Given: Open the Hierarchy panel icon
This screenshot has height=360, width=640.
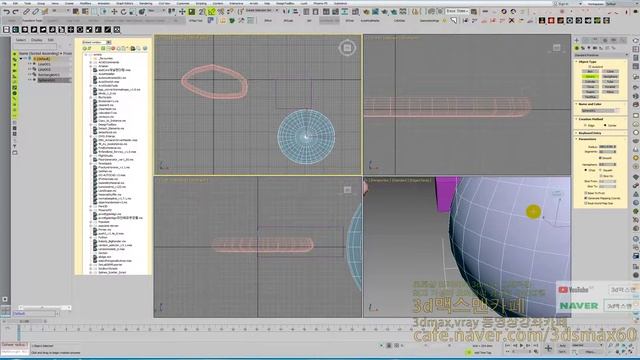Looking at the screenshot, I should (x=596, y=40).
